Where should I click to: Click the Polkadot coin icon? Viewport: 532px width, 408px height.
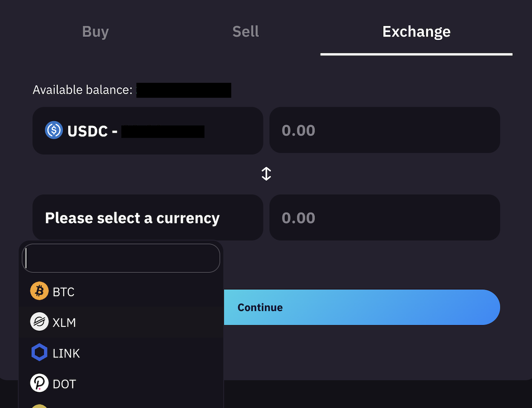[39, 383]
